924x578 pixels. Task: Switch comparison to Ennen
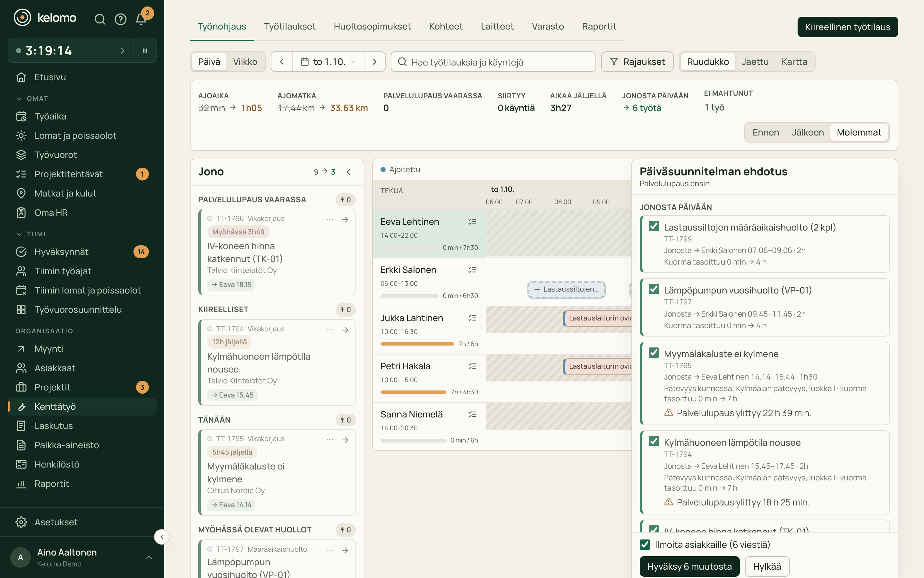[766, 132]
